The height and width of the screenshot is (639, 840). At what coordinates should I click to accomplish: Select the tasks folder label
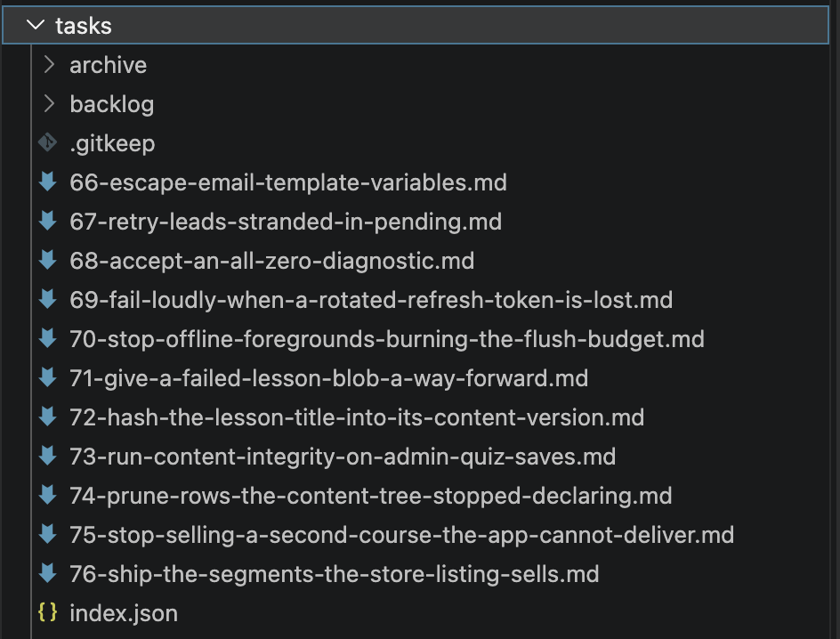tap(84, 26)
